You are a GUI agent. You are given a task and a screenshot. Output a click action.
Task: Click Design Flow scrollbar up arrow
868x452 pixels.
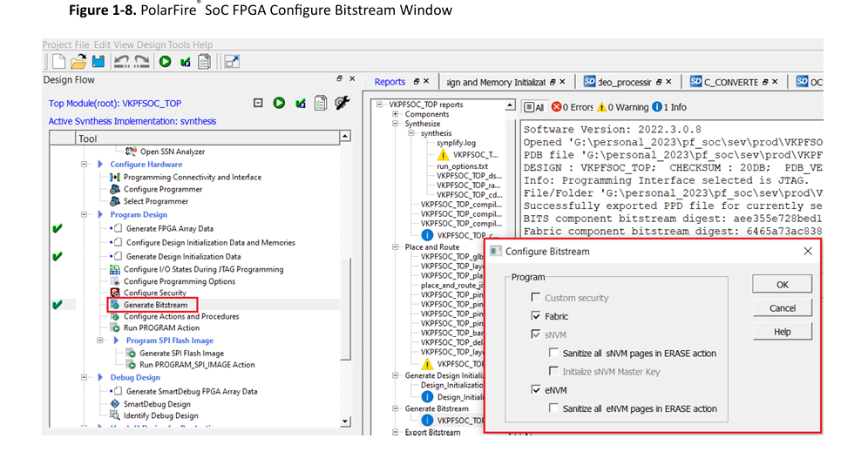(345, 136)
